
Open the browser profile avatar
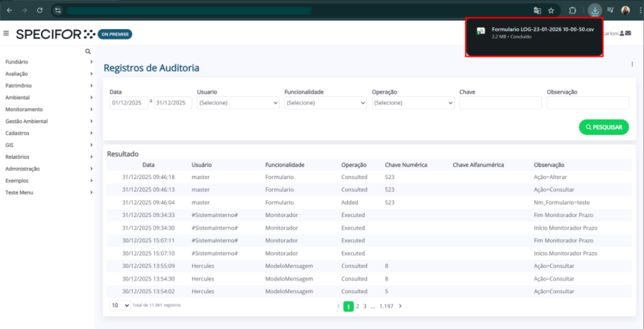point(625,10)
